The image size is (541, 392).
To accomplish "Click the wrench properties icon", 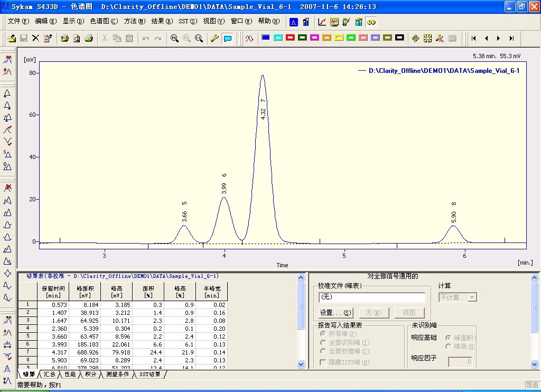I will [x=214, y=38].
